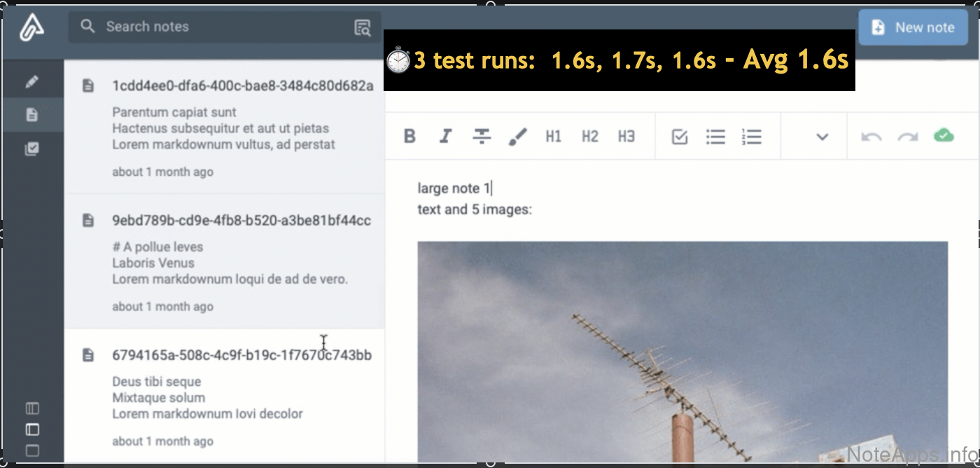Apply H1 heading style
Image resolution: width=980 pixels, height=468 pixels.
click(554, 137)
